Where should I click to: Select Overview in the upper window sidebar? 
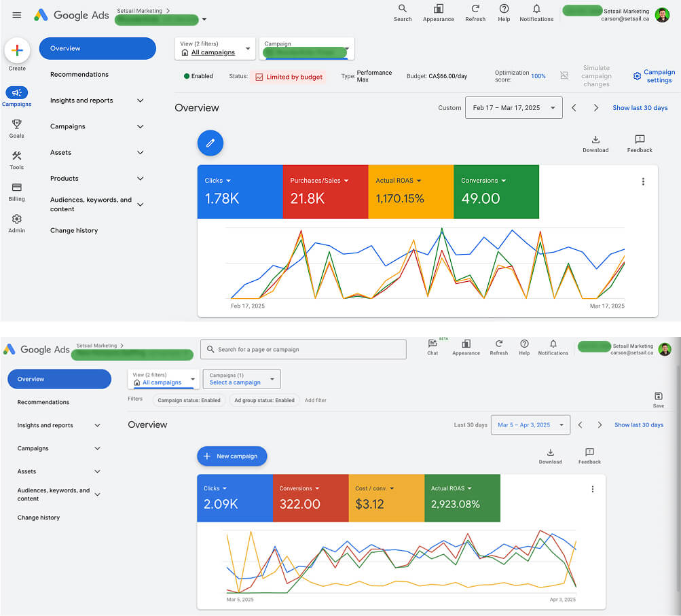click(97, 48)
